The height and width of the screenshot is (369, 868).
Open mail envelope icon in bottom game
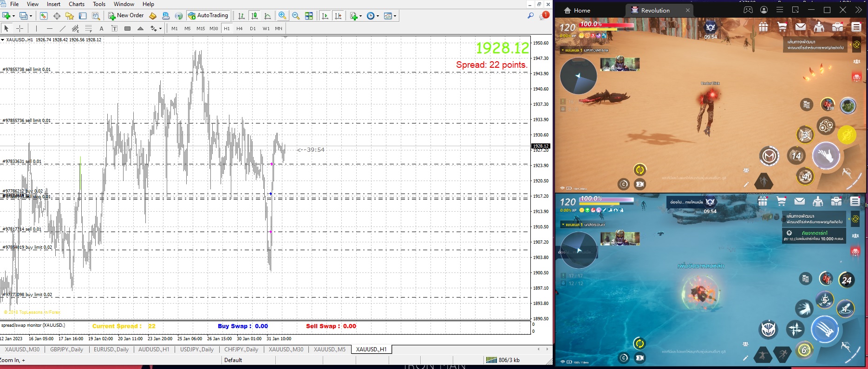click(x=799, y=201)
